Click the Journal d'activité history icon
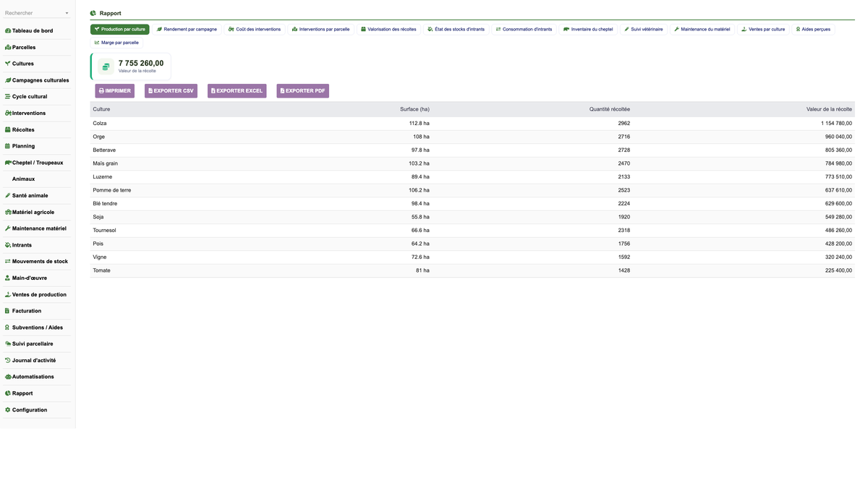Viewport: 868px width, 488px height. pyautogui.click(x=8, y=361)
